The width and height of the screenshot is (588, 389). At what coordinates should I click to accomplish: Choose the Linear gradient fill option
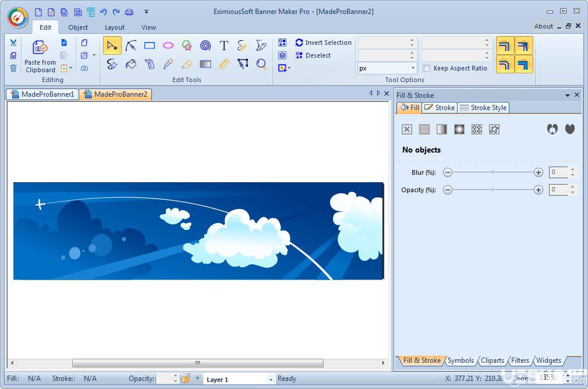442,129
